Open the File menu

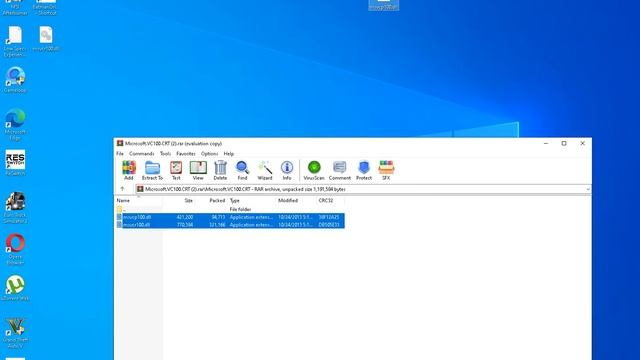[120, 154]
